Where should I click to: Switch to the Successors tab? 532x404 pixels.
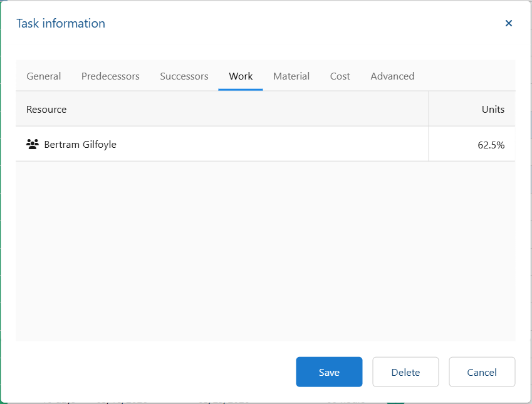click(184, 76)
